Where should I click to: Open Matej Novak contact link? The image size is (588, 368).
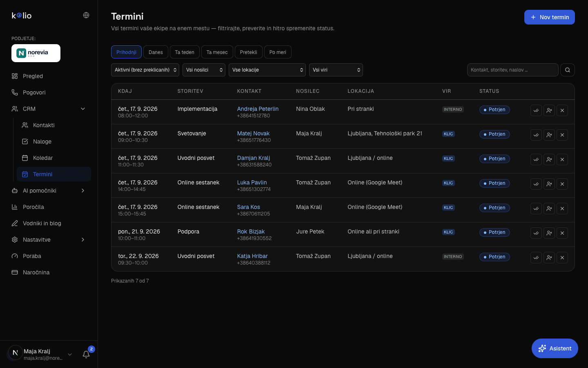click(x=253, y=133)
